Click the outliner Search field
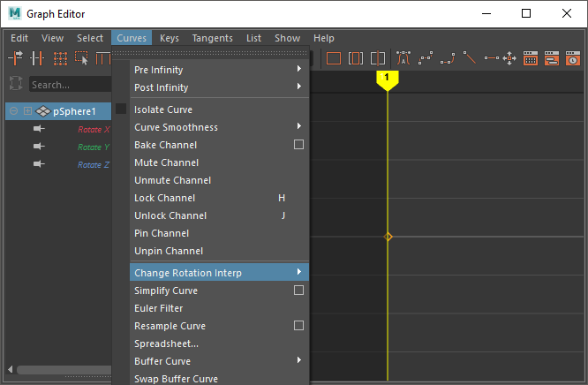This screenshot has width=588, height=385. tap(71, 85)
